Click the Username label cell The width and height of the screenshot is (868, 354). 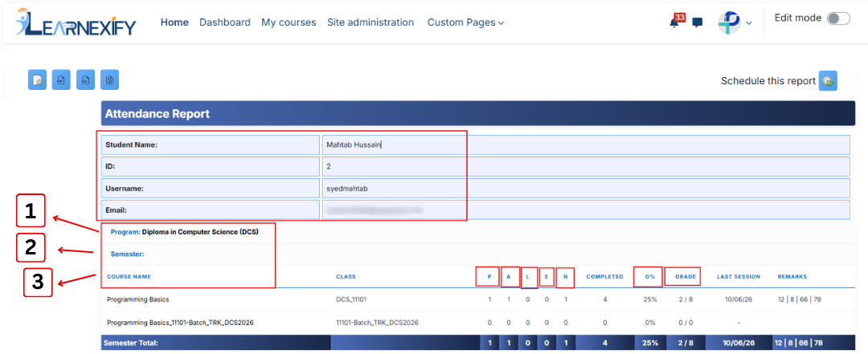(209, 189)
